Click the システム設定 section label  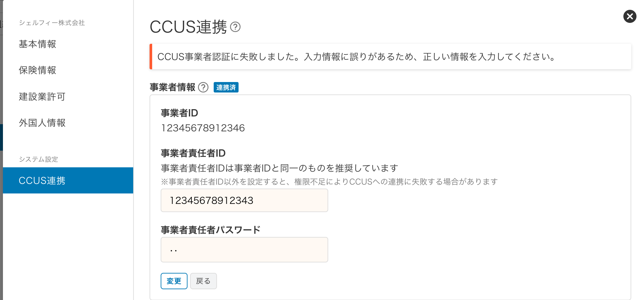(38, 159)
